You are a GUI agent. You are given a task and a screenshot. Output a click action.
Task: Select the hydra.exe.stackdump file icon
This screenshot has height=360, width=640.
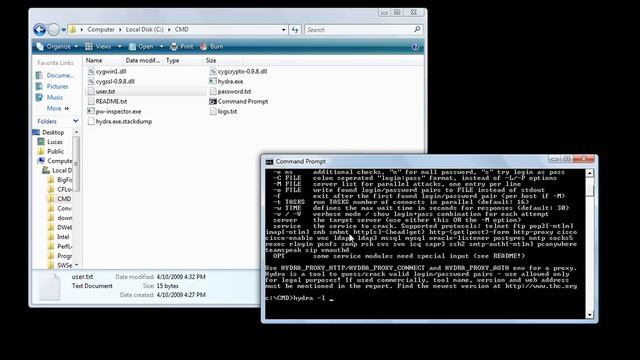coord(91,122)
